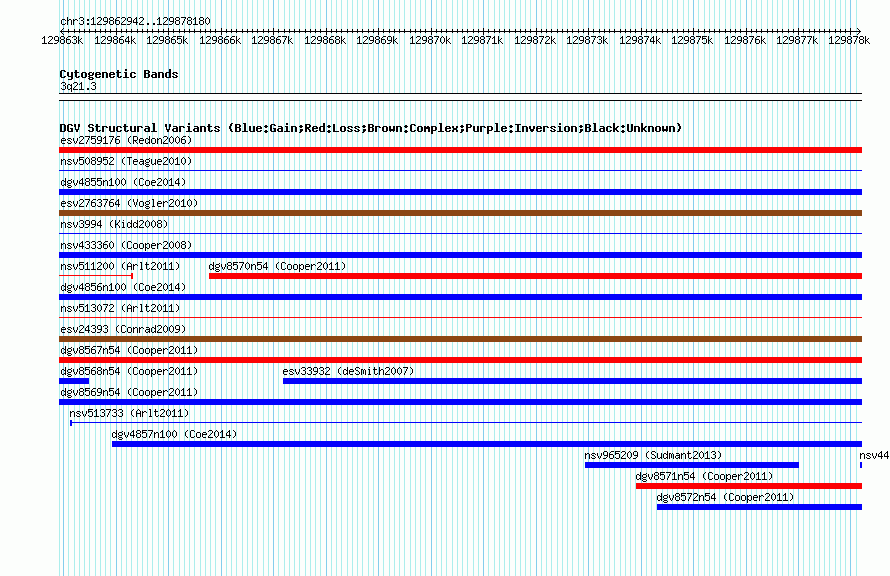Click the dgv8568n54 (Cooper2011) short blue bar
Viewport: 890px width, 576px height.
click(x=74, y=381)
